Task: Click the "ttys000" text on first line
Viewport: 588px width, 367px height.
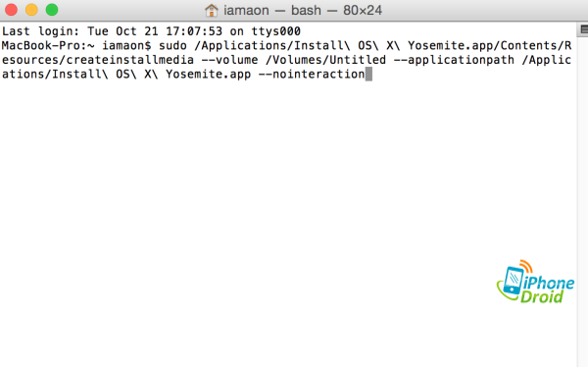Action: coord(276,31)
